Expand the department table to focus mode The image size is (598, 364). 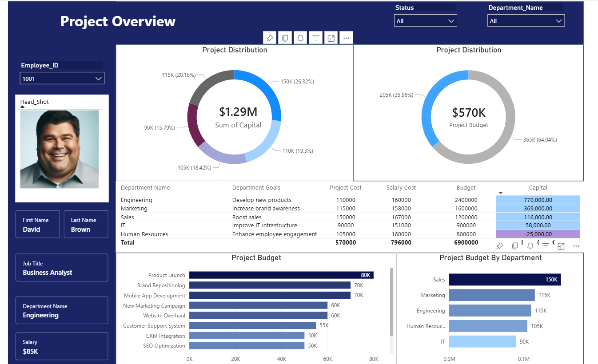561,245
